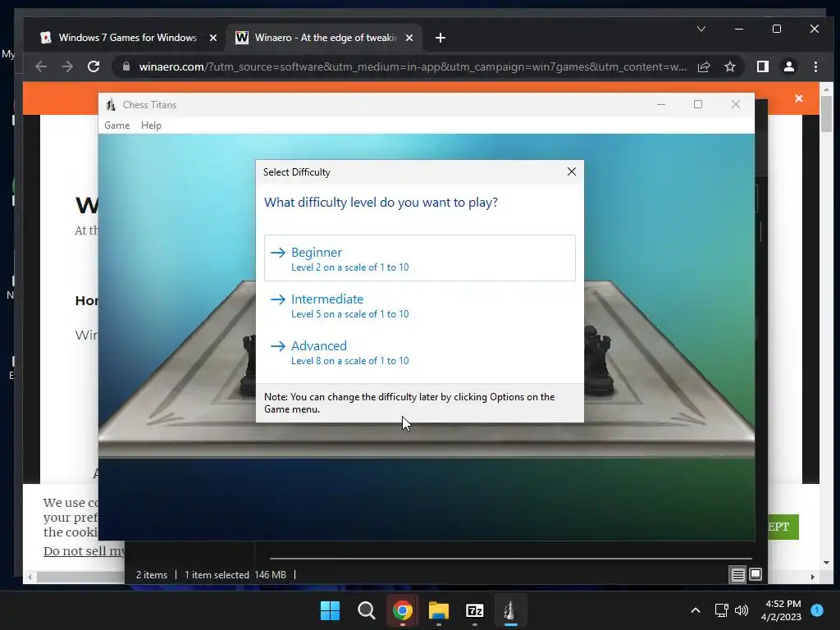Open notification center badge
This screenshot has height=630, width=840.
point(817,610)
